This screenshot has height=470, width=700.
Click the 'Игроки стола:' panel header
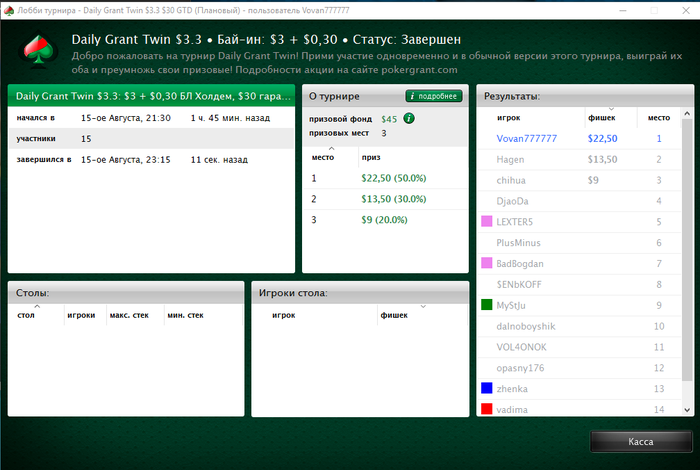point(360,293)
